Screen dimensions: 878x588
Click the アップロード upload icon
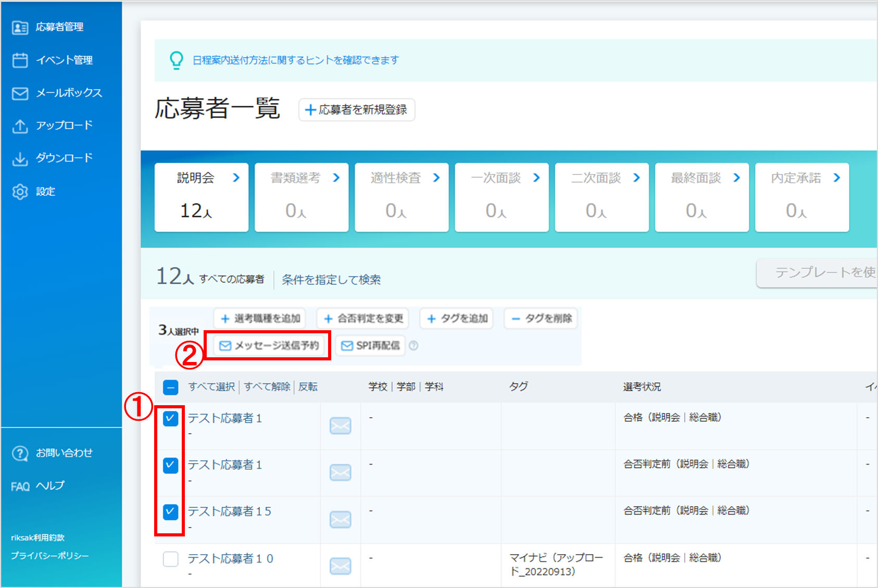pos(19,125)
